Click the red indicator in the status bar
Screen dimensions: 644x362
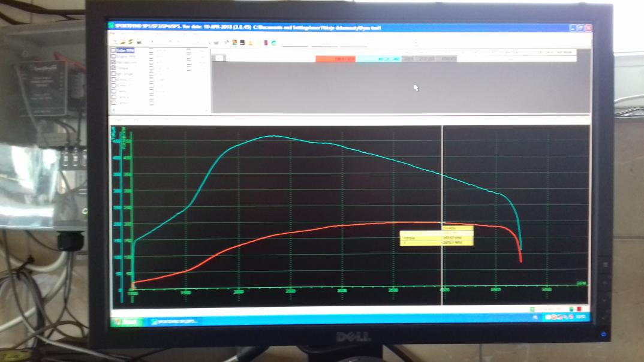click(579, 309)
